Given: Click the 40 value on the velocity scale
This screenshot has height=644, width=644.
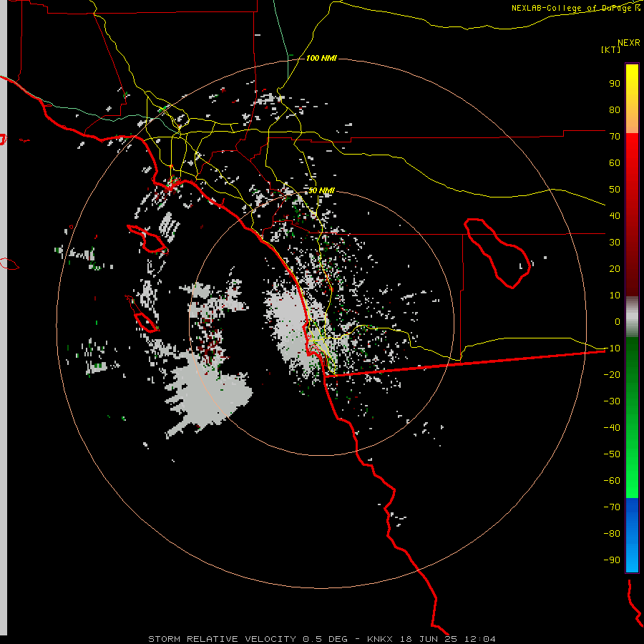Looking at the screenshot, I should point(615,215).
